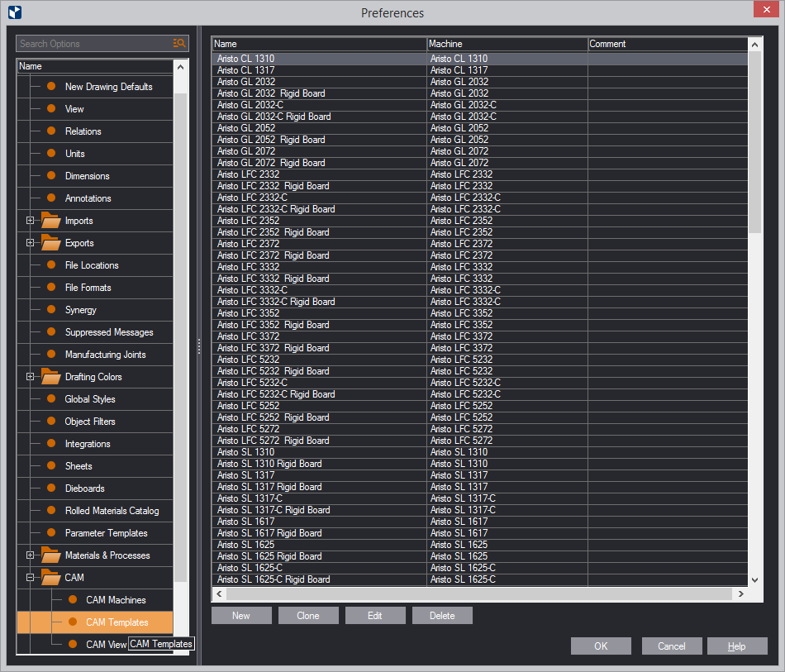Click the vertical splitter grip handle
The height and width of the screenshot is (672, 785).
click(199, 346)
